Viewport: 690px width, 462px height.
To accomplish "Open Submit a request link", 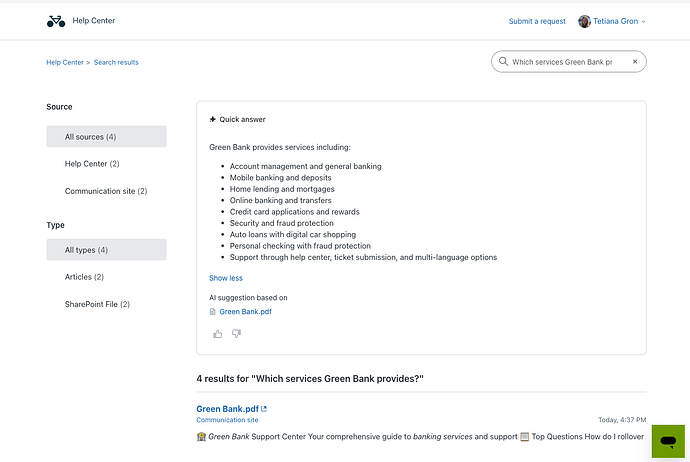I will pyautogui.click(x=537, y=21).
